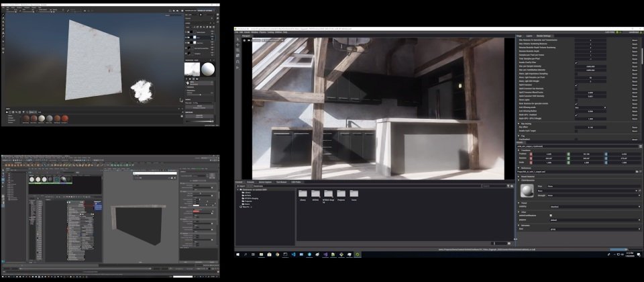Reset the Ray offset setting

point(635,128)
